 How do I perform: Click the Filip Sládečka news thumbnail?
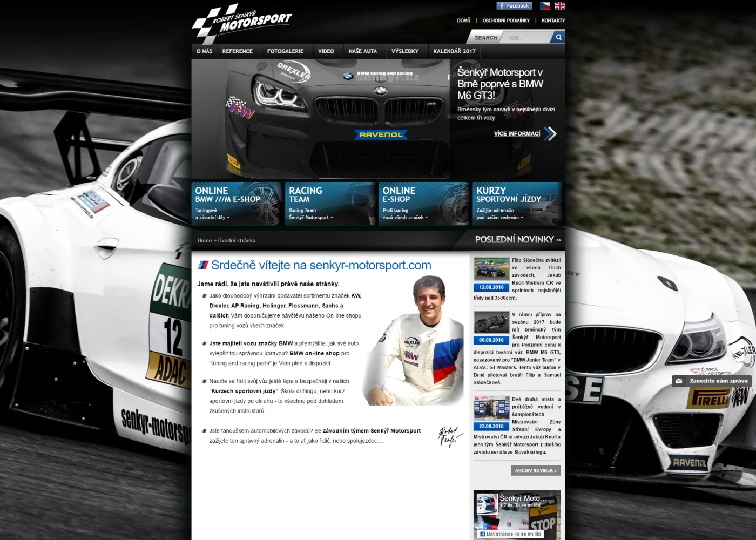[491, 269]
